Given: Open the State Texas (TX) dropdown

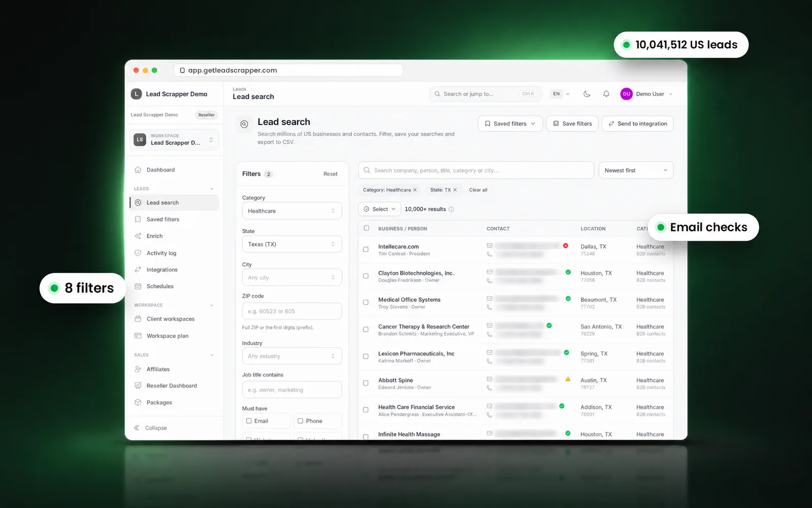Looking at the screenshot, I should coord(292,244).
